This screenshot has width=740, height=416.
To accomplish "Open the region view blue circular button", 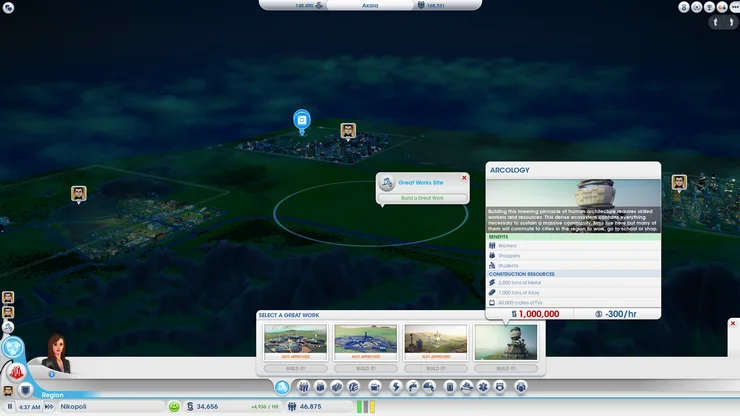I will (x=13, y=348).
